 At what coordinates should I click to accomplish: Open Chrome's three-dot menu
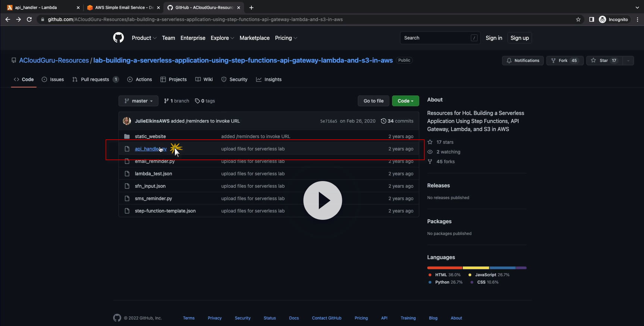[638, 19]
